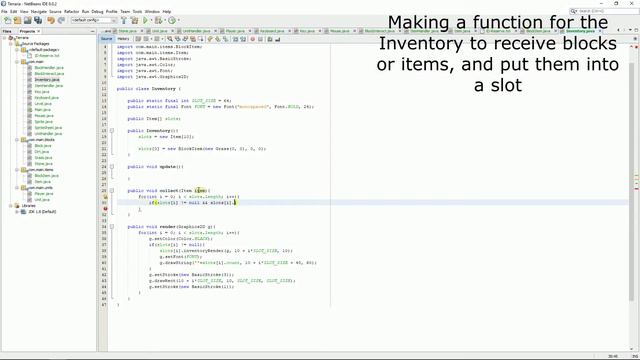Click the red error marker in line gutter
This screenshot has height=360, width=640.
point(105,209)
